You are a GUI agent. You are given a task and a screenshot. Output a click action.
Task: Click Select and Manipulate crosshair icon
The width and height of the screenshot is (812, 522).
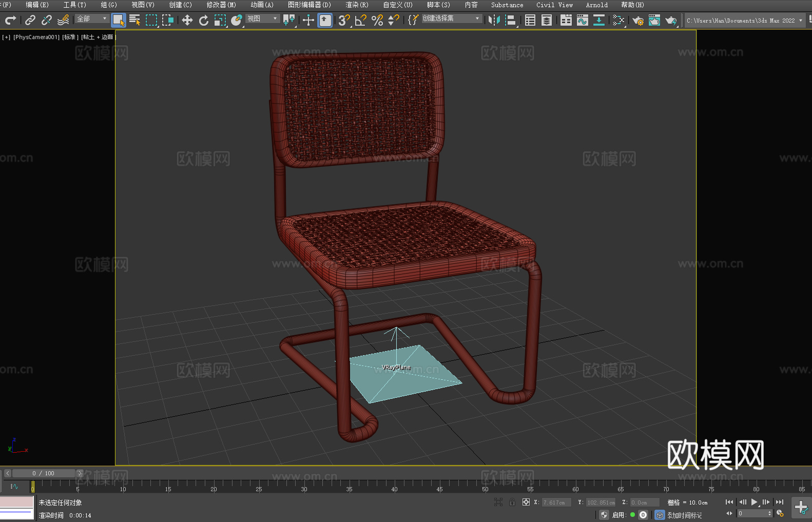(x=308, y=20)
